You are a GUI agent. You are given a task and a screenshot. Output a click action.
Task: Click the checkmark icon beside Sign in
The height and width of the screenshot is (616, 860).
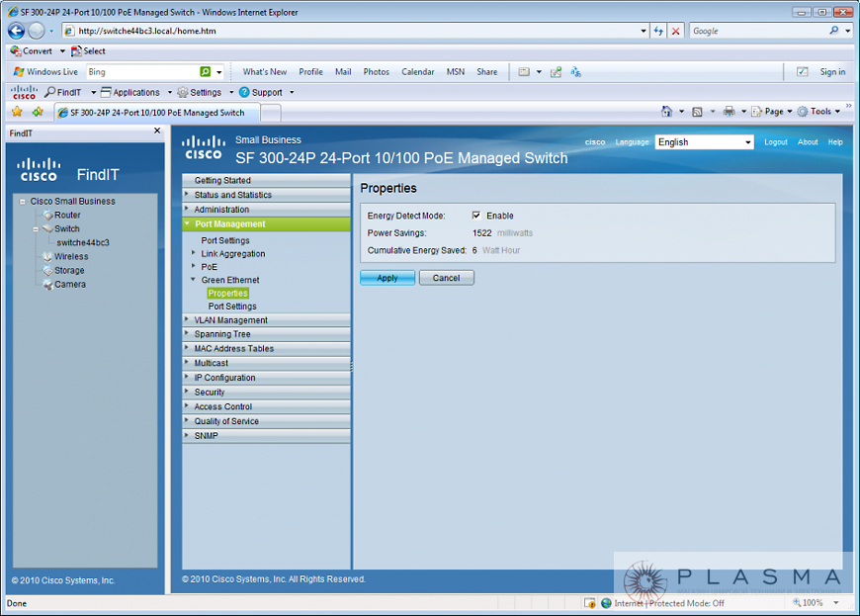(x=802, y=72)
